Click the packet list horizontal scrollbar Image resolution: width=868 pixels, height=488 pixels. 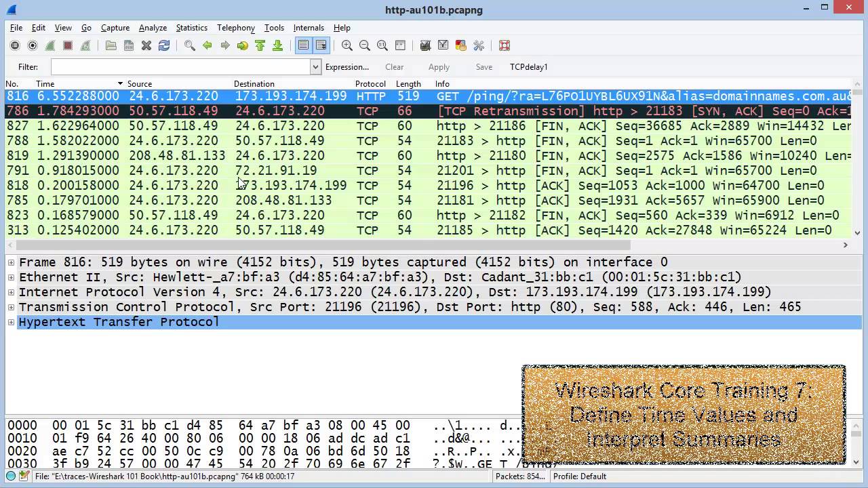323,245
